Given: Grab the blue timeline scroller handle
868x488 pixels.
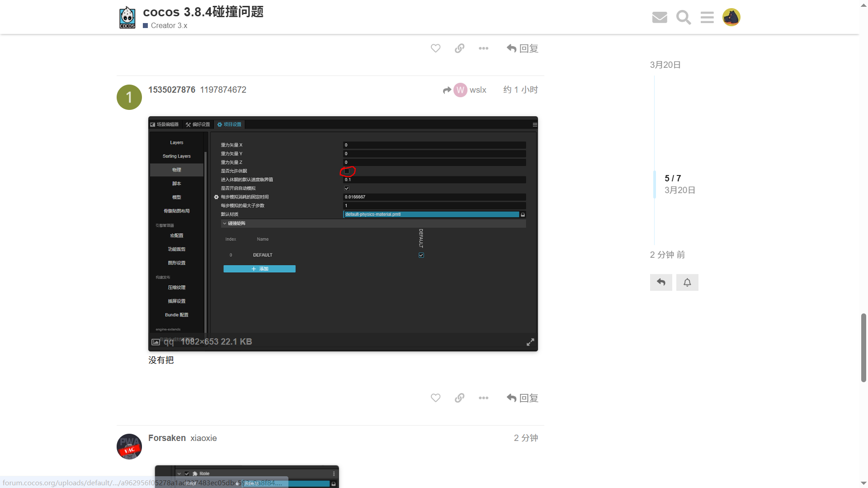Looking at the screenshot, I should pyautogui.click(x=654, y=185).
